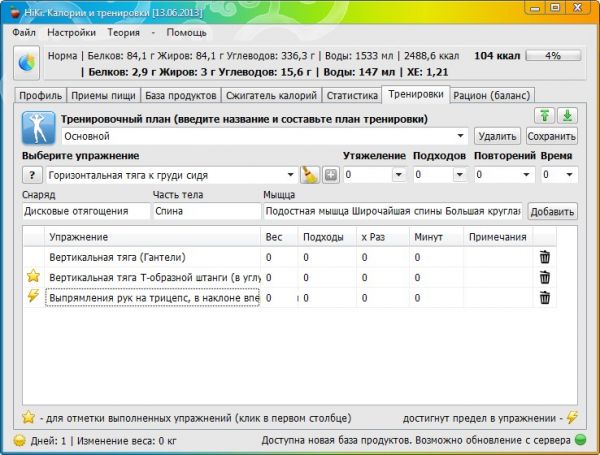Open the Повторений dropdown

(x=527, y=175)
